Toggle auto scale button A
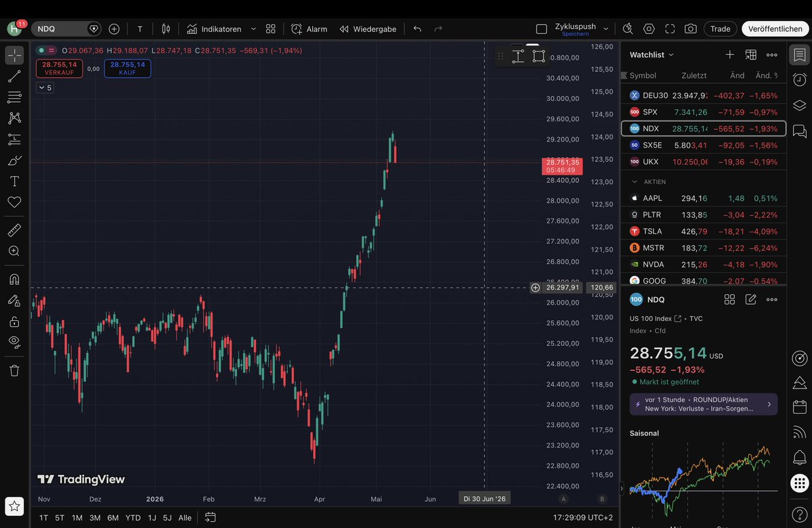The image size is (812, 528). 563,499
